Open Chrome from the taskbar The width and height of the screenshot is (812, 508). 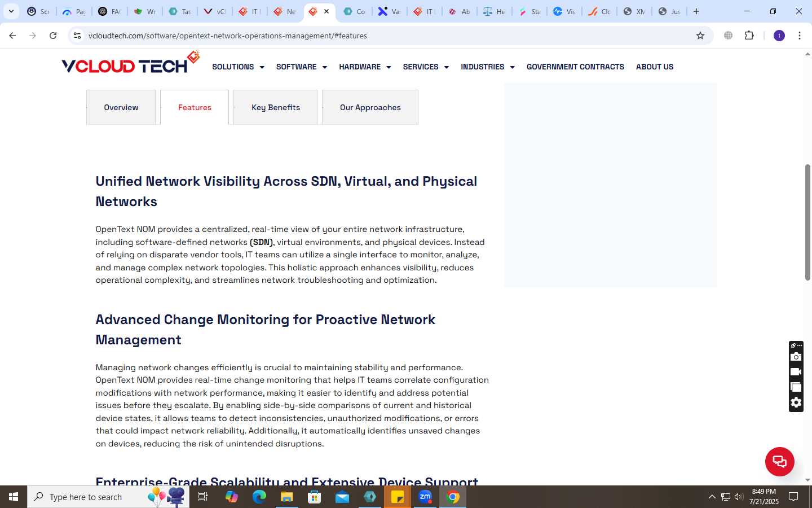click(x=453, y=497)
